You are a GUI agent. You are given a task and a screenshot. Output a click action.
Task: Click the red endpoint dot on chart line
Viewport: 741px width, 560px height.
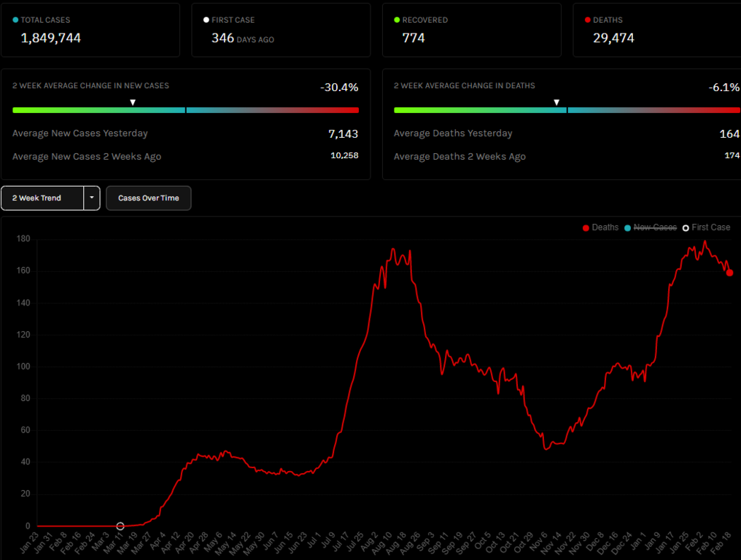[x=729, y=273]
